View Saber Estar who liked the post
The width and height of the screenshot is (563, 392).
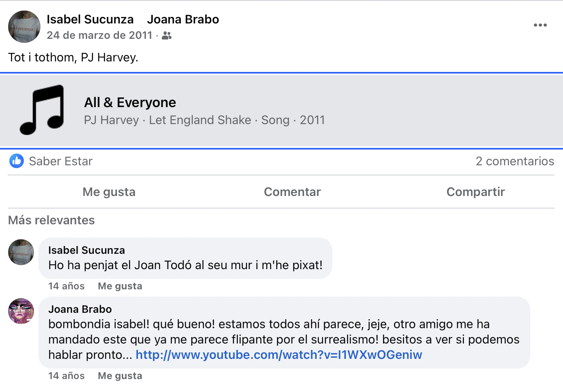click(61, 161)
